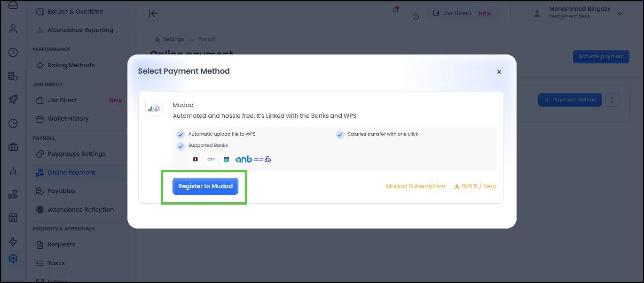This screenshot has height=283, width=644.
Task: Open the clock icon in left rail
Action: [x=13, y=53]
